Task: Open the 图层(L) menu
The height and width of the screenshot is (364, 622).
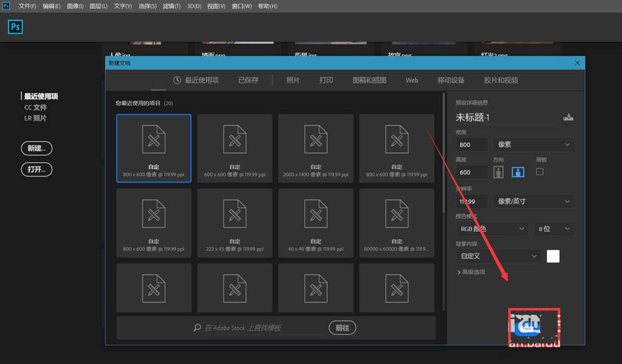Action: [x=98, y=6]
